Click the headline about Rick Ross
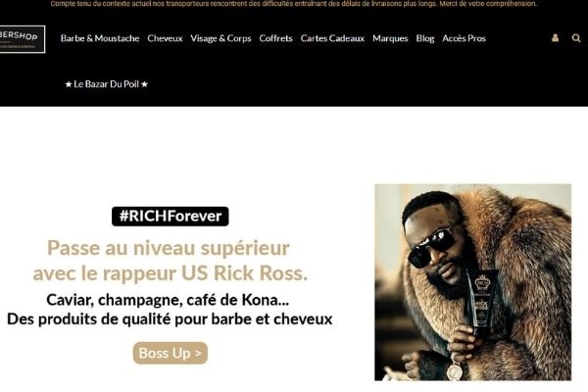The width and height of the screenshot is (588, 392). point(171,261)
